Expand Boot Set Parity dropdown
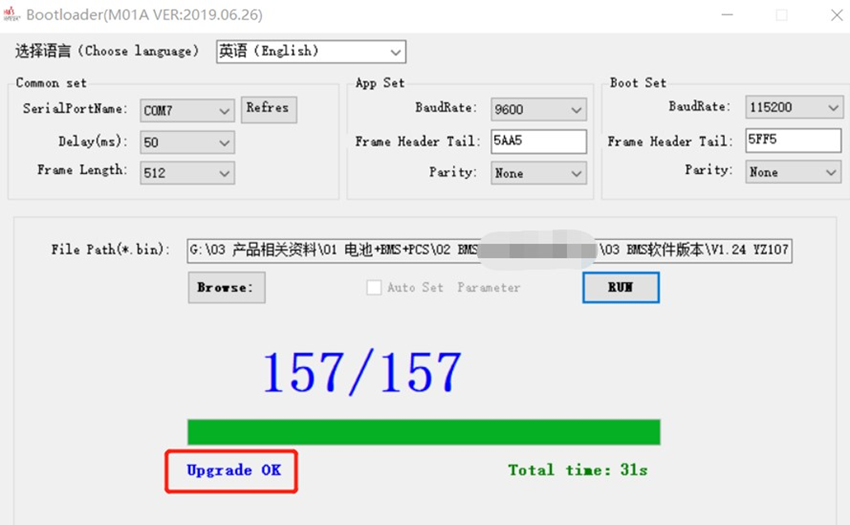 793,172
